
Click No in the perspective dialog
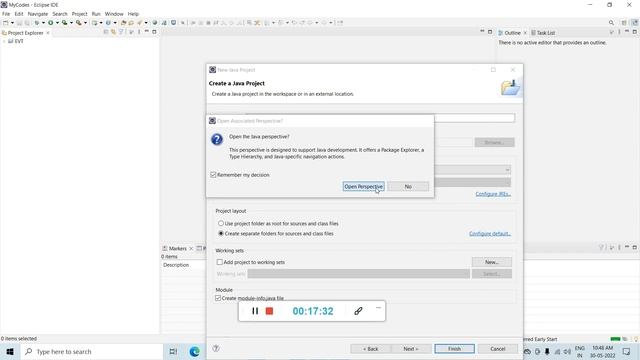click(x=408, y=187)
